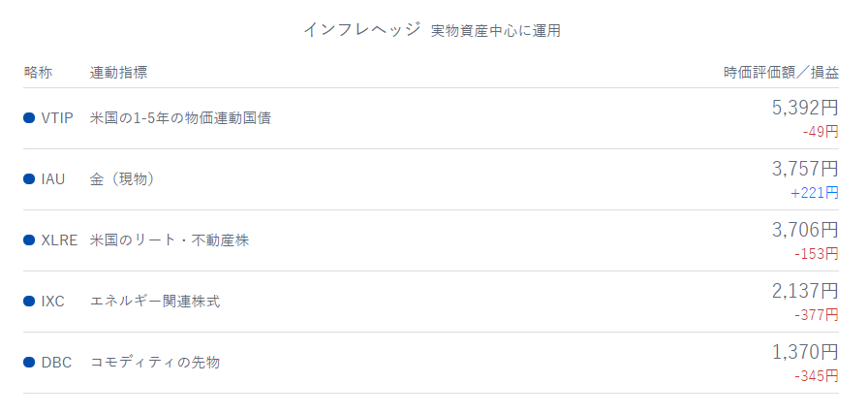Click the blue dot beside VTIP
This screenshot has height=415, width=868.
tap(29, 118)
